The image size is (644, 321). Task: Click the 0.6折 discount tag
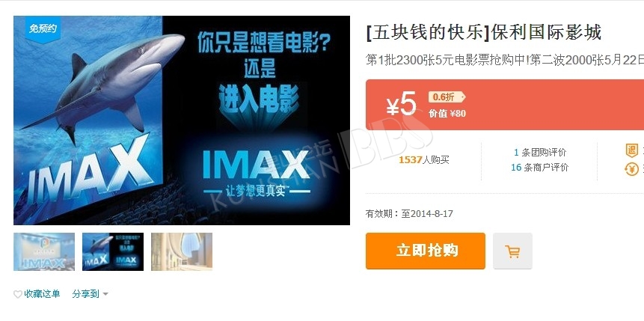pyautogui.click(x=447, y=97)
